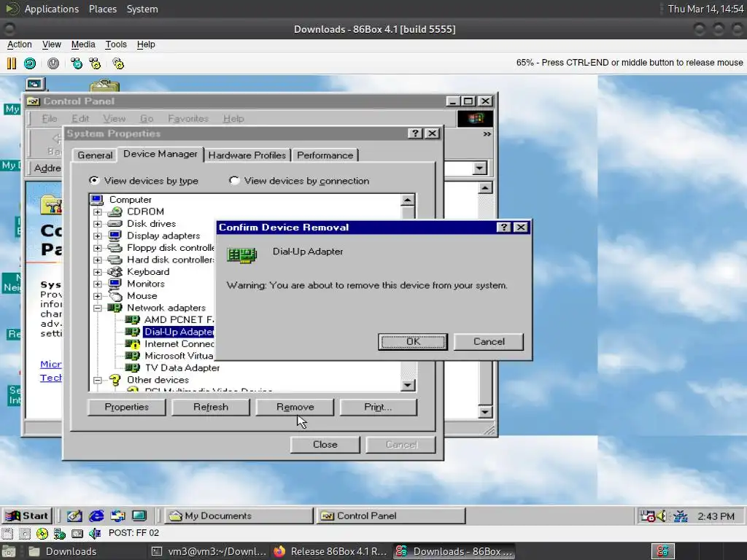Click the Refresh button
This screenshot has height=560, width=747.
point(211,407)
